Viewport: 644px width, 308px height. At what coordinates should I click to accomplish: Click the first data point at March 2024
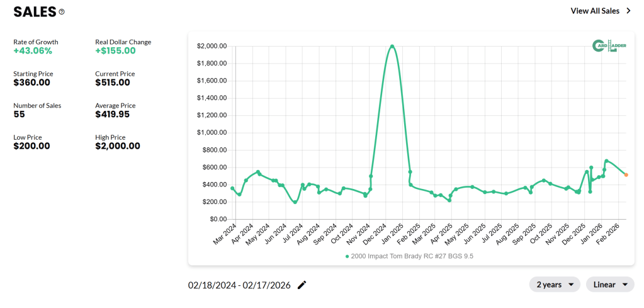pyautogui.click(x=232, y=188)
